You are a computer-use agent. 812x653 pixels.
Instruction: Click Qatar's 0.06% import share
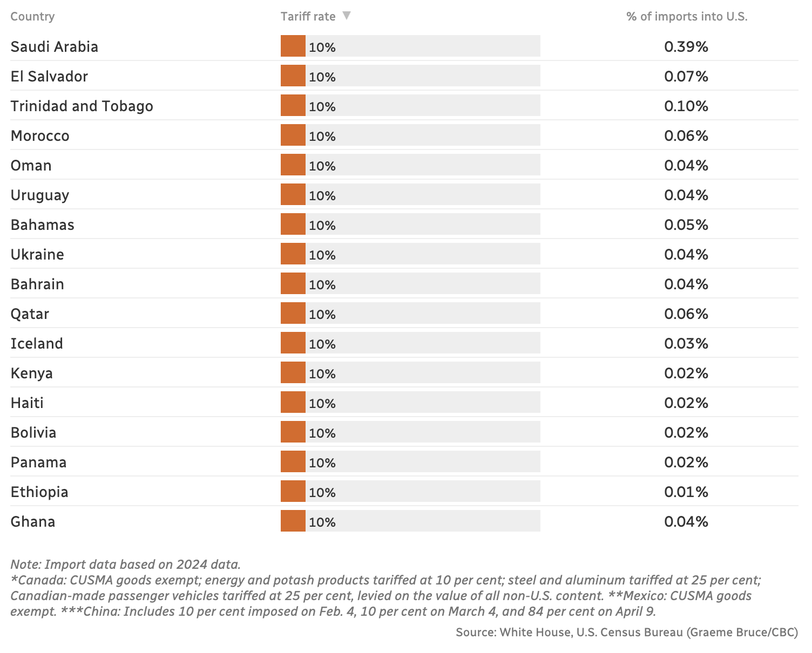click(x=686, y=314)
